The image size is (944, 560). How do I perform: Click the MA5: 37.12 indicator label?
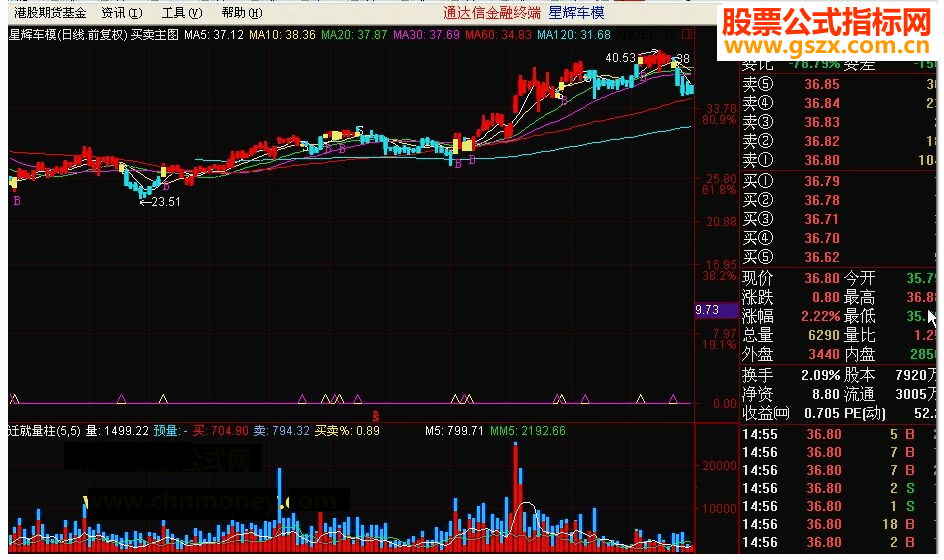click(x=214, y=35)
